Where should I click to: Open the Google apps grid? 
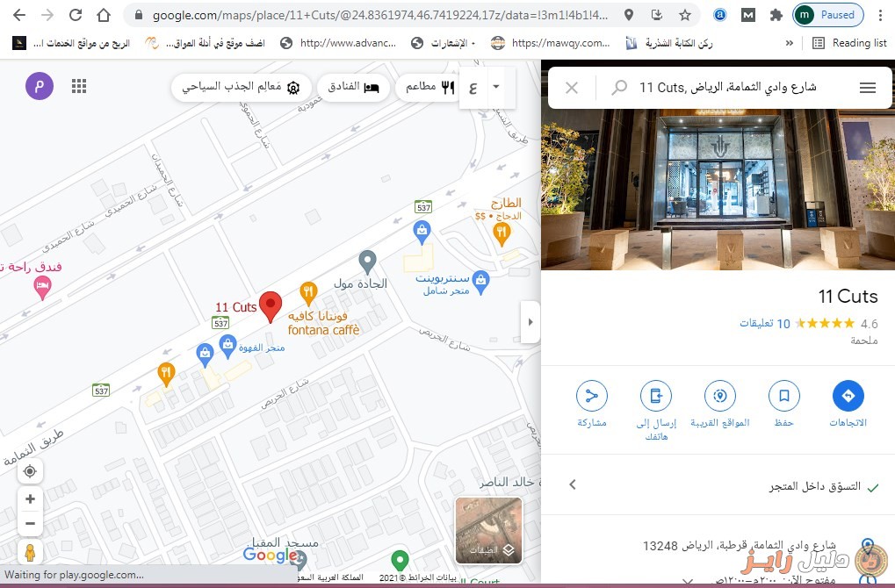79,86
